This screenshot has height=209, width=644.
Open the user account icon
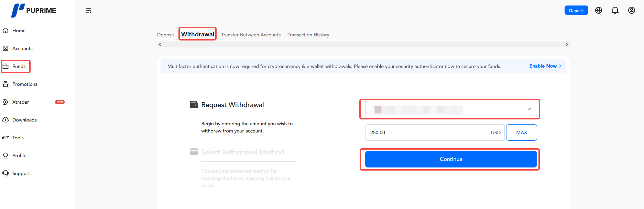tap(632, 10)
